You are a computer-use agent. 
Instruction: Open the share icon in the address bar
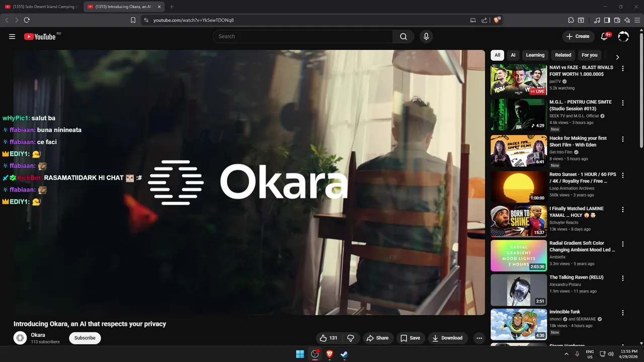[484, 20]
